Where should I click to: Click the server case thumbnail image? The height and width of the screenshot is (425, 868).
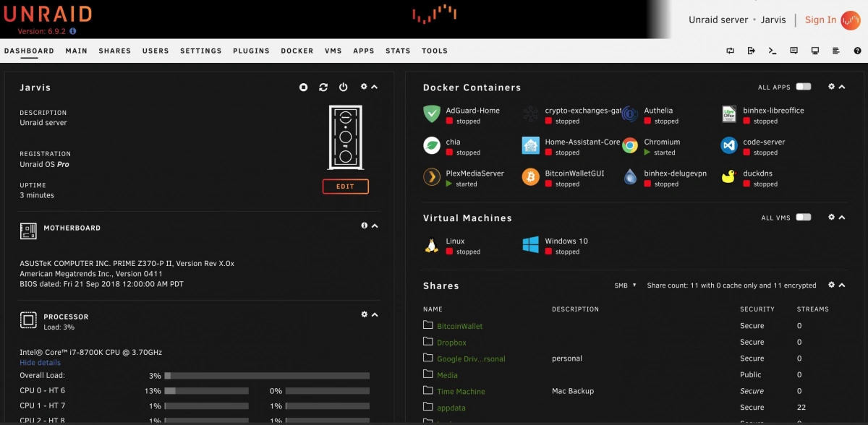[x=346, y=137]
